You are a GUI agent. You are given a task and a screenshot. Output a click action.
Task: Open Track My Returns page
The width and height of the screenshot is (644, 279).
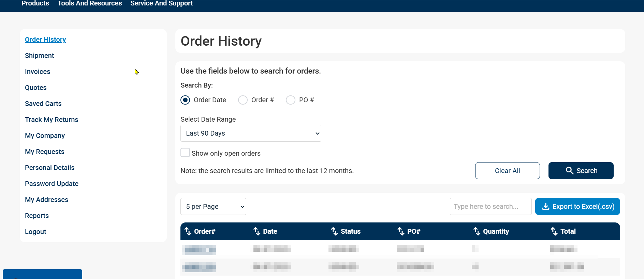tap(52, 120)
